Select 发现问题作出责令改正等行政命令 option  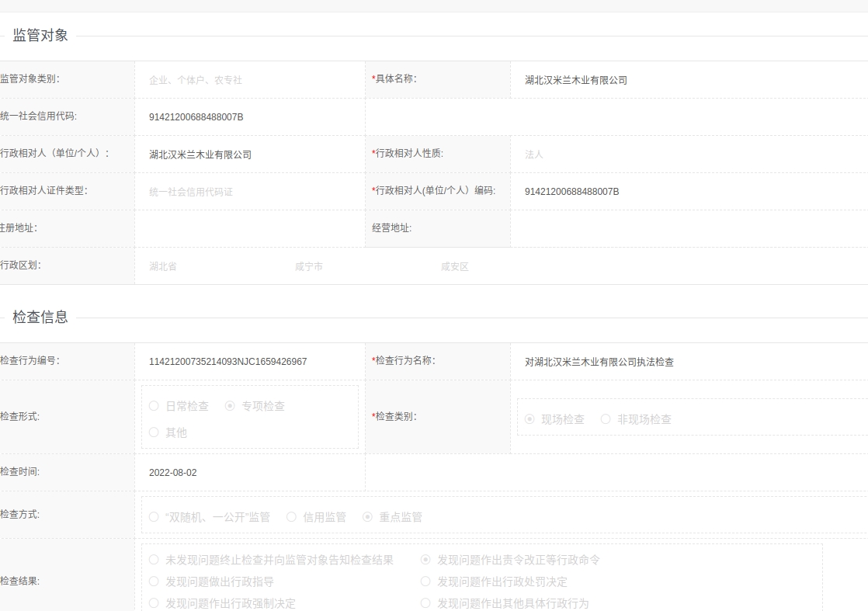click(x=425, y=560)
